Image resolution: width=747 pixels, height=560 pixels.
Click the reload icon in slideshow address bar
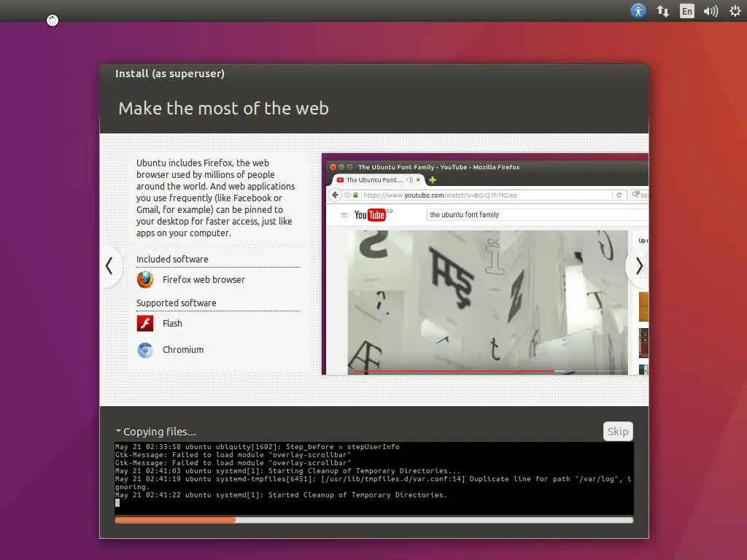(x=619, y=195)
